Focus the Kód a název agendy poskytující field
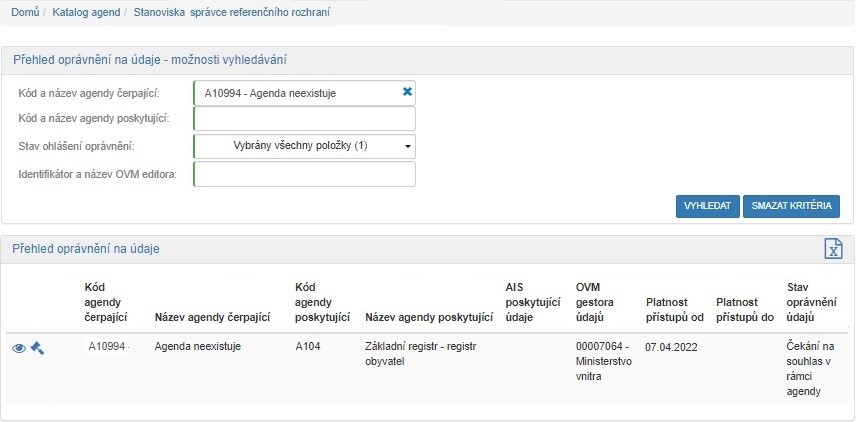This screenshot has width=856, height=422. coord(304,119)
